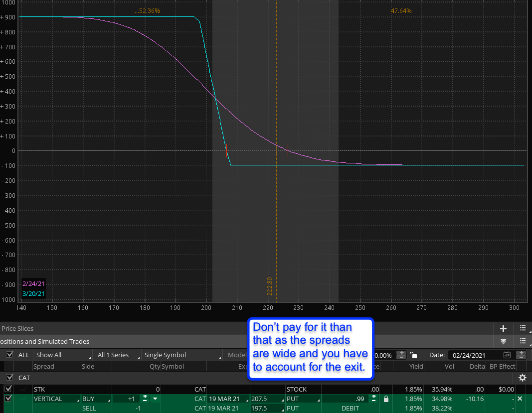Remove the VERTICAL simulated trade with X
The height and width of the screenshot is (413, 532).
tap(520, 399)
